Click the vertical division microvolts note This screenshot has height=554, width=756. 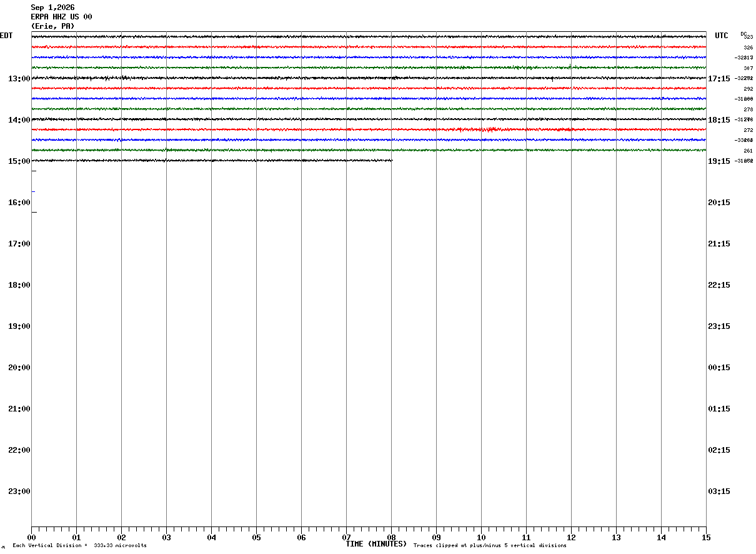click(x=80, y=546)
